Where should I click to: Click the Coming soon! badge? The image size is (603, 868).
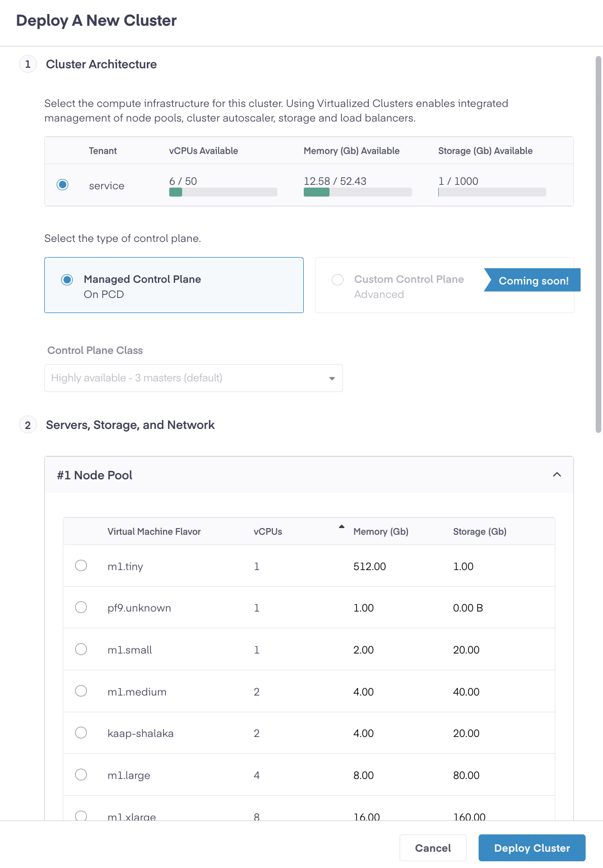pos(533,281)
